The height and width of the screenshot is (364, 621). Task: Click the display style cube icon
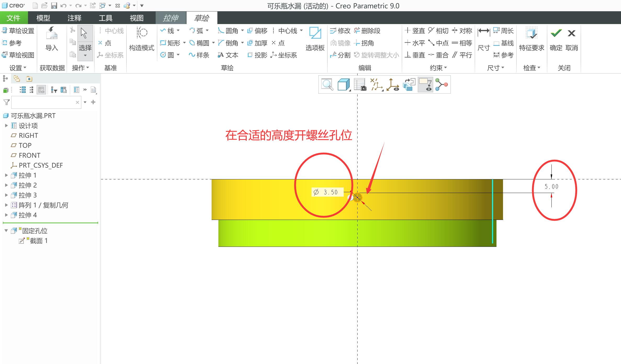pyautogui.click(x=344, y=84)
